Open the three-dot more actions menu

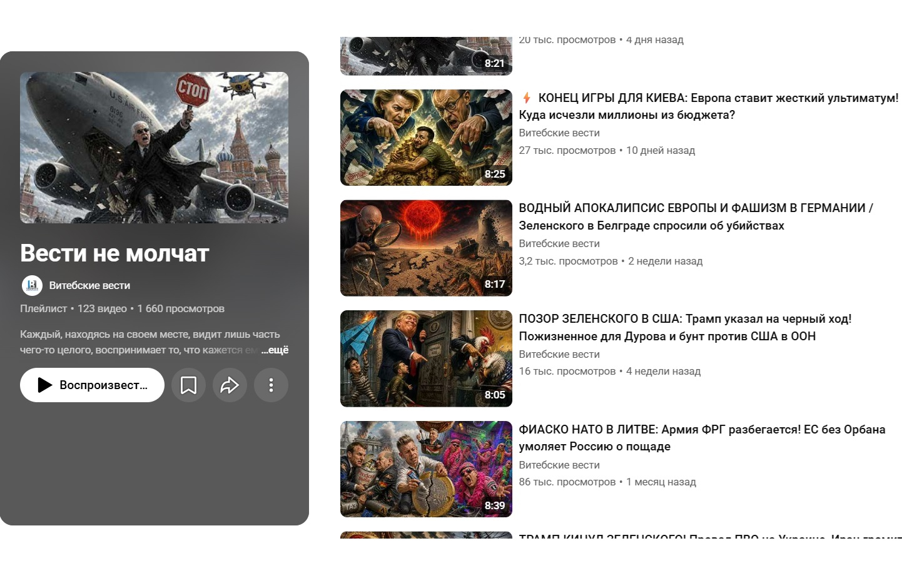tap(271, 385)
